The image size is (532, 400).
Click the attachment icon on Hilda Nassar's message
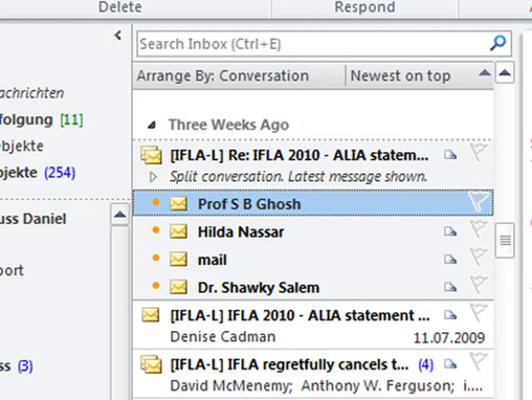point(451,232)
